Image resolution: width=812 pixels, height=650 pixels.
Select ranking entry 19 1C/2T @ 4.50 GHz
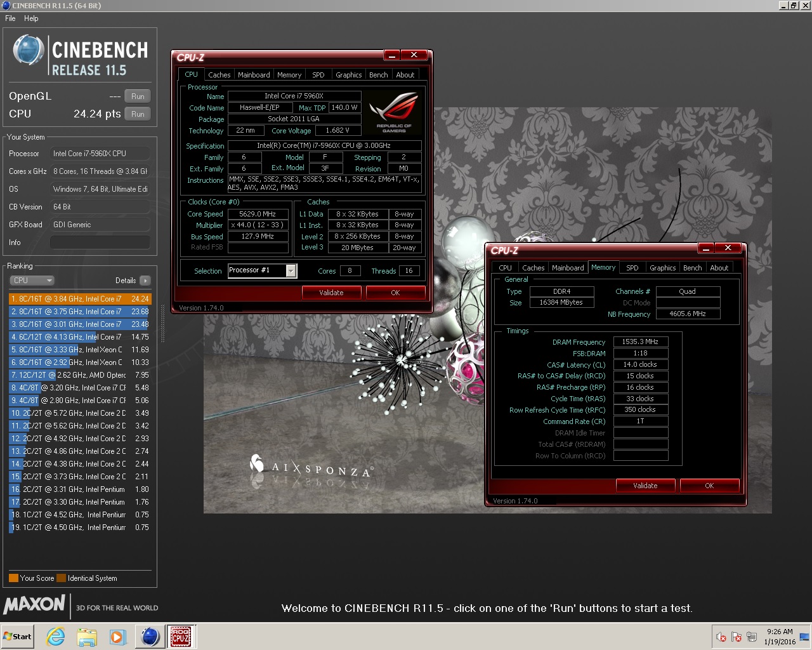tap(80, 527)
